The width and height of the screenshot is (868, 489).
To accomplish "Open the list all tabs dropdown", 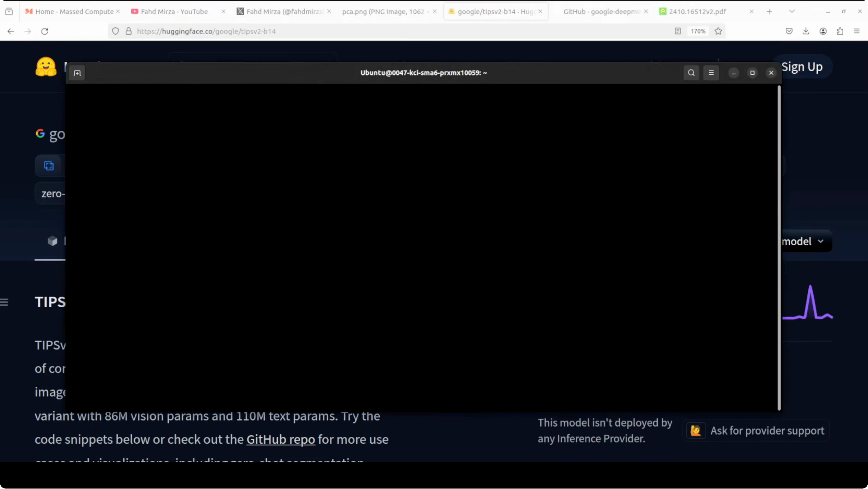I will pos(792,12).
